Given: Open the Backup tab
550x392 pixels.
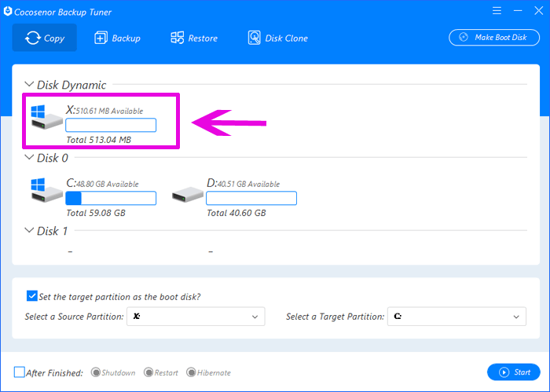Looking at the screenshot, I should [117, 38].
